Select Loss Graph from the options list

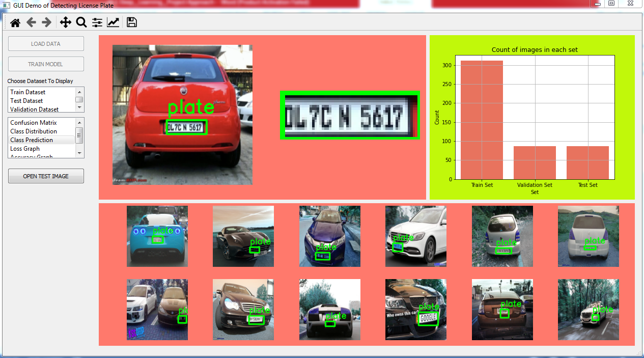(x=24, y=148)
